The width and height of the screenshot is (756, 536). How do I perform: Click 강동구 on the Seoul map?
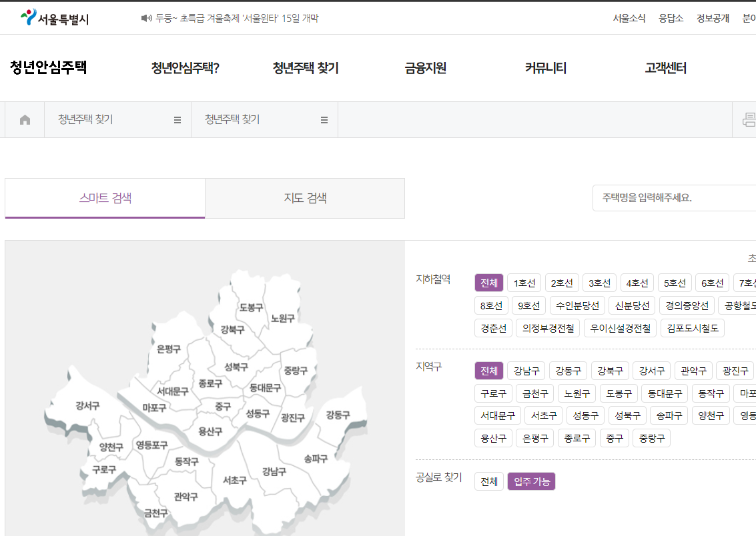coord(338,415)
